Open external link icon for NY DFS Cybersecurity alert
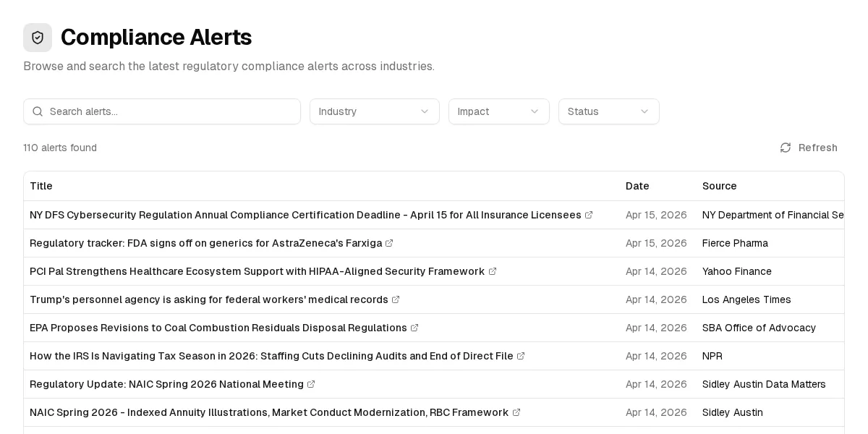The width and height of the screenshot is (868, 434). [x=589, y=215]
